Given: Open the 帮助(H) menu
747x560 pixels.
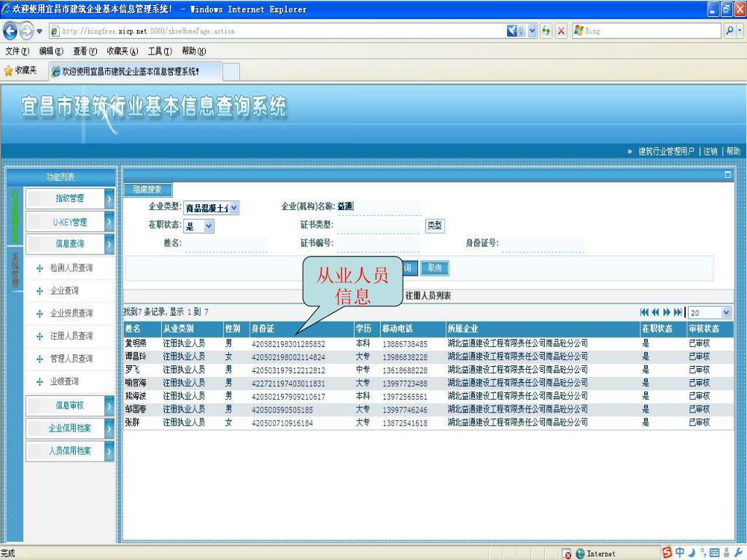Looking at the screenshot, I should click(194, 51).
